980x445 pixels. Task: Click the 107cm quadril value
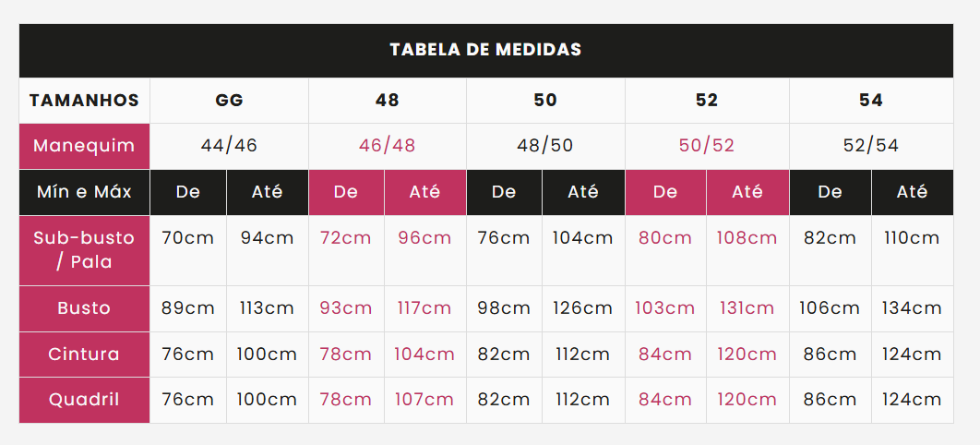[424, 400]
